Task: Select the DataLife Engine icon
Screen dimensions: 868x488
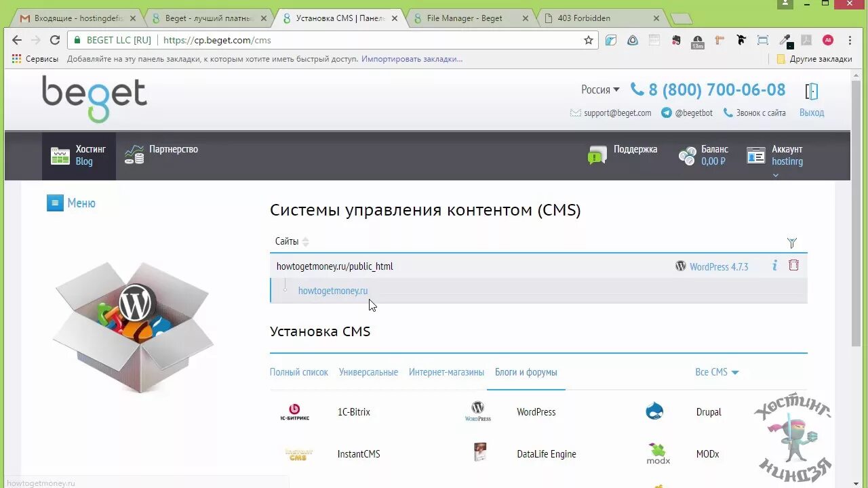Action: coord(480,452)
